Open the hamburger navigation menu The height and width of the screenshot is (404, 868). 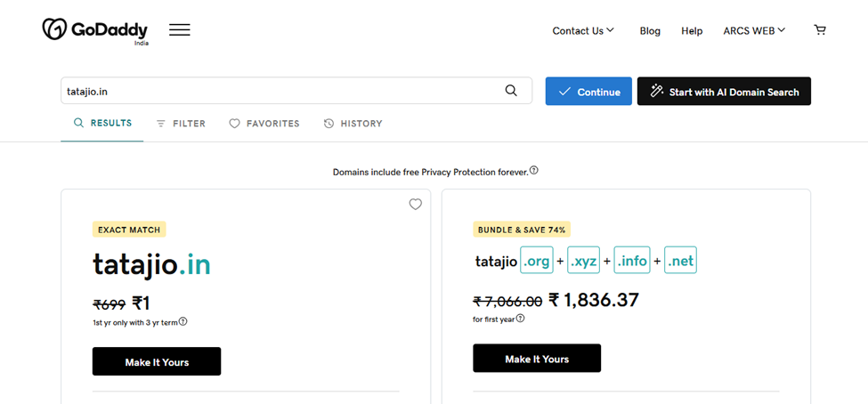pos(179,30)
